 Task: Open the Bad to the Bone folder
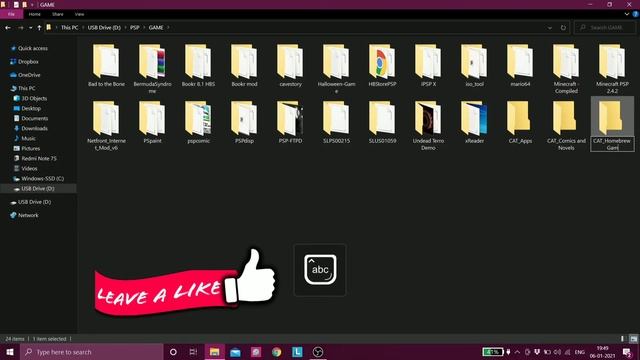[106, 66]
